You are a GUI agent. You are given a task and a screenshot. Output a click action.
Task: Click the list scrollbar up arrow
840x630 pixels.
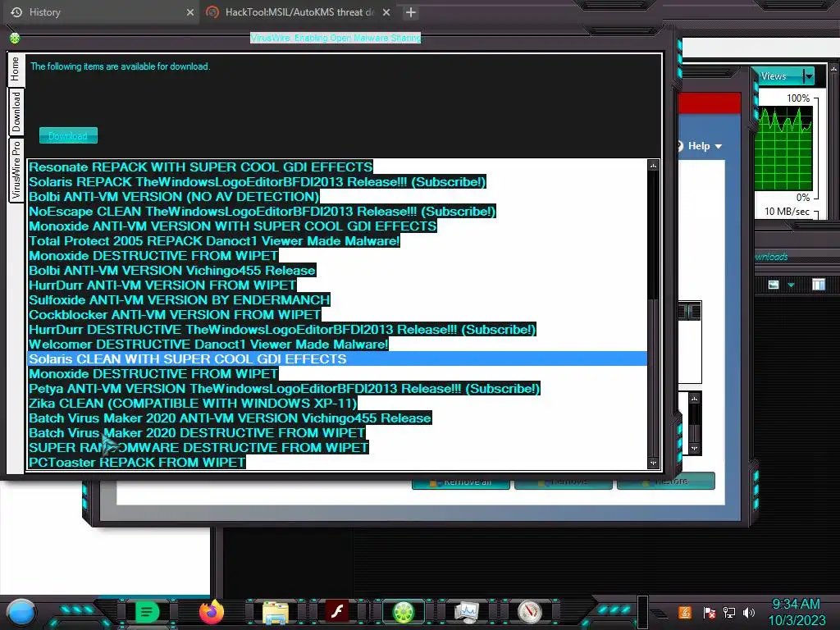pyautogui.click(x=653, y=166)
